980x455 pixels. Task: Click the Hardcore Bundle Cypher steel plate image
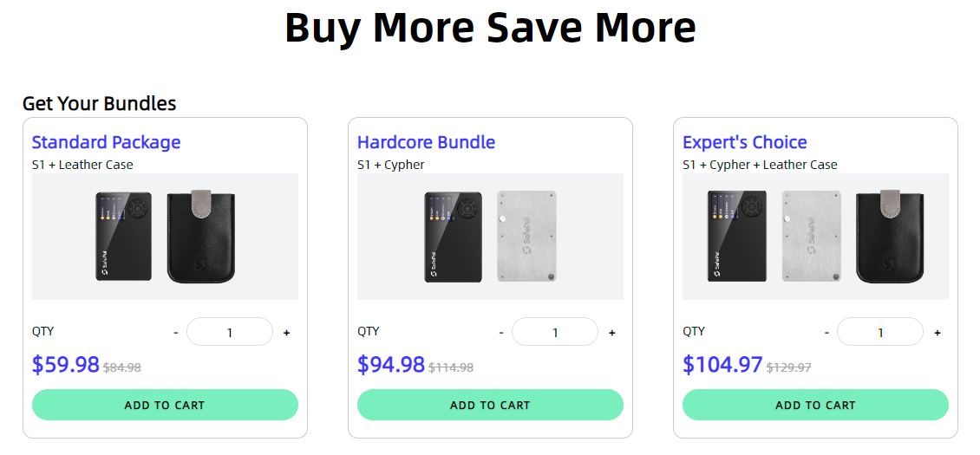[526, 237]
